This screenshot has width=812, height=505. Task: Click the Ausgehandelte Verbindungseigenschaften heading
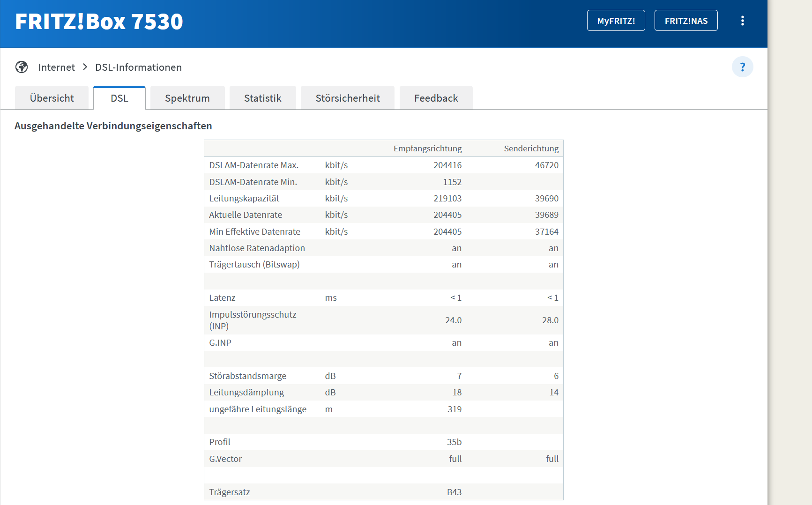(113, 126)
